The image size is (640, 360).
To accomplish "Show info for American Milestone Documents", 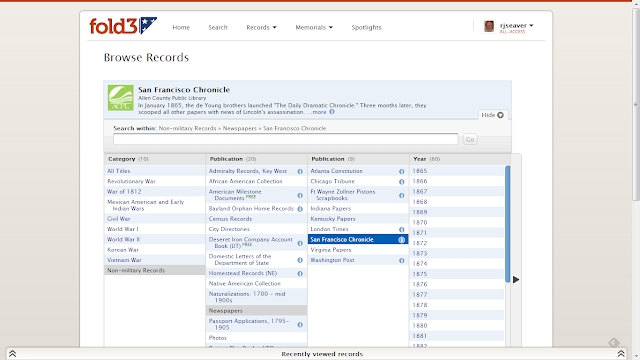I will (300, 196).
